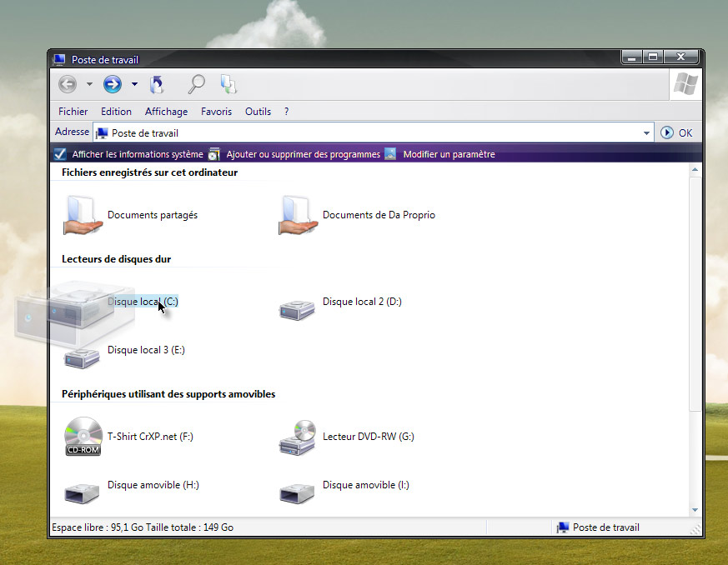The width and height of the screenshot is (728, 565).
Task: Click the add/remove programs icon
Action: [x=214, y=154]
